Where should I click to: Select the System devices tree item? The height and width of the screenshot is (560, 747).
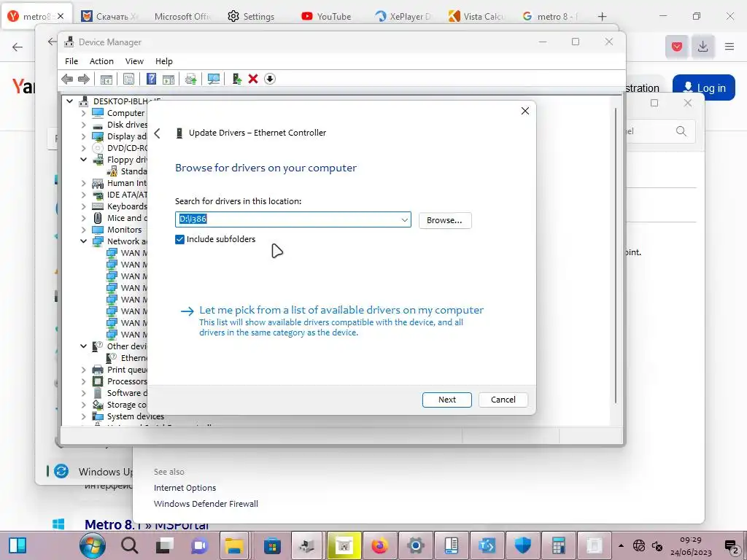(135, 416)
